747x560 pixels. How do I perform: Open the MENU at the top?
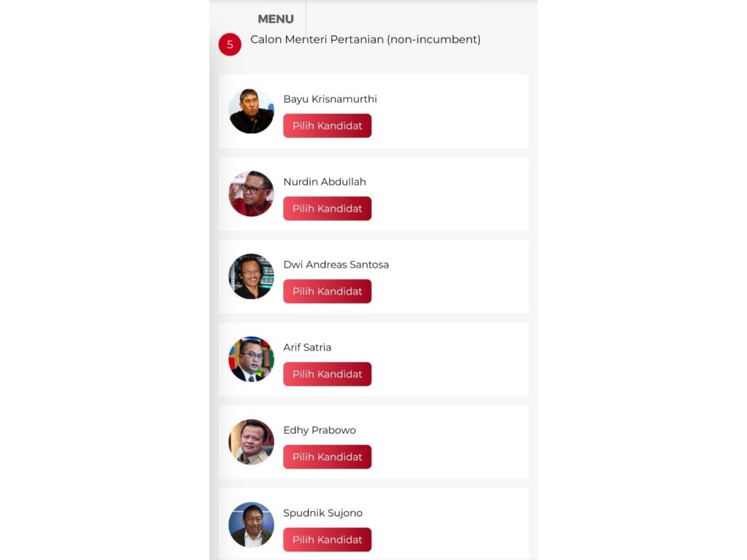pyautogui.click(x=276, y=19)
